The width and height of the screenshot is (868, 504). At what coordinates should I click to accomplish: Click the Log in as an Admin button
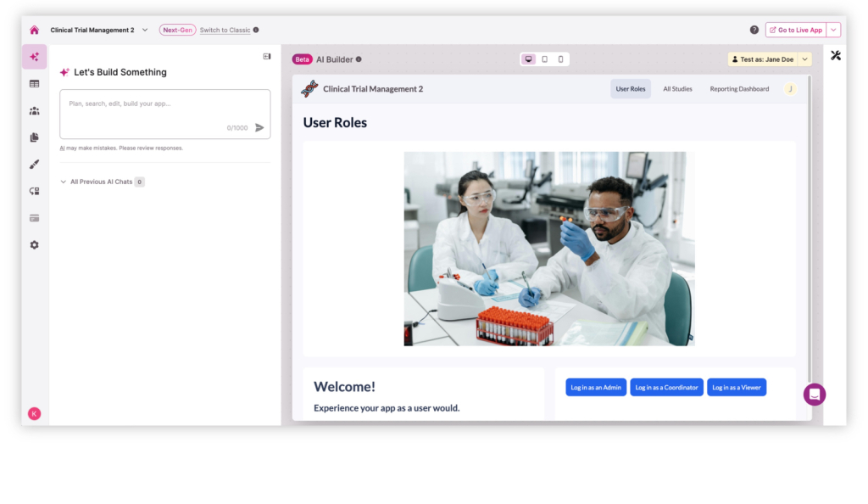click(596, 387)
